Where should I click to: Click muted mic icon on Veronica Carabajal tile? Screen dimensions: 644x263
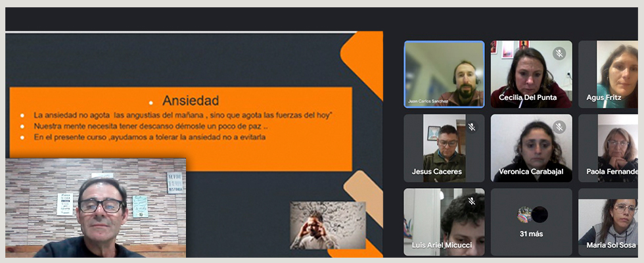point(559,127)
